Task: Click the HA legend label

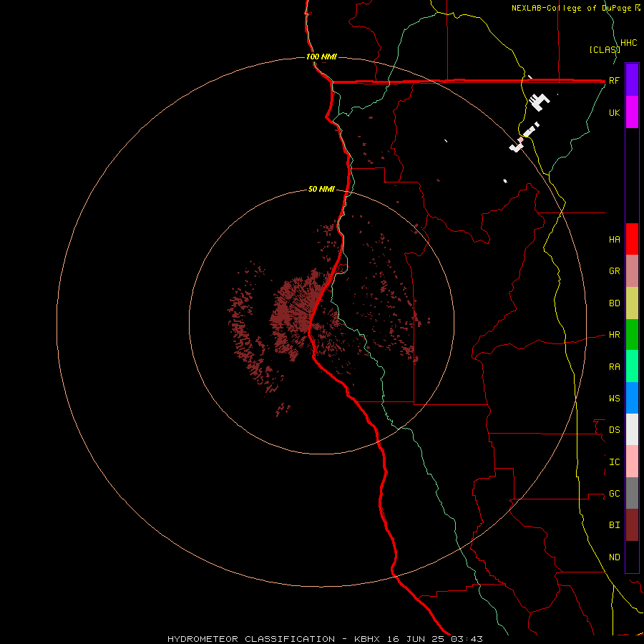Action: pos(614,239)
